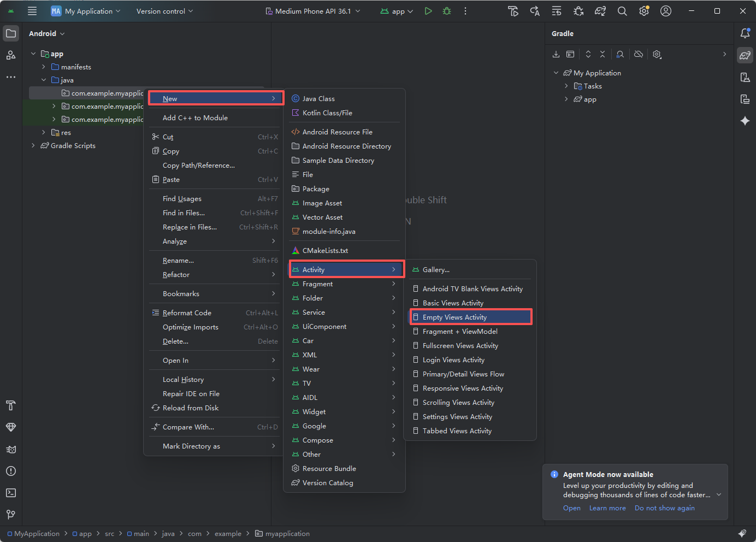This screenshot has height=542, width=756.
Task: Sync project with Gradle files
Action: click(x=600, y=11)
